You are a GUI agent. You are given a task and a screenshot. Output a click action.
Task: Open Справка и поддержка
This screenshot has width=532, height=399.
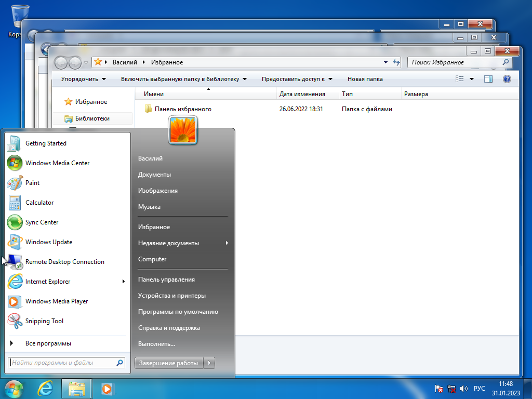[169, 328]
